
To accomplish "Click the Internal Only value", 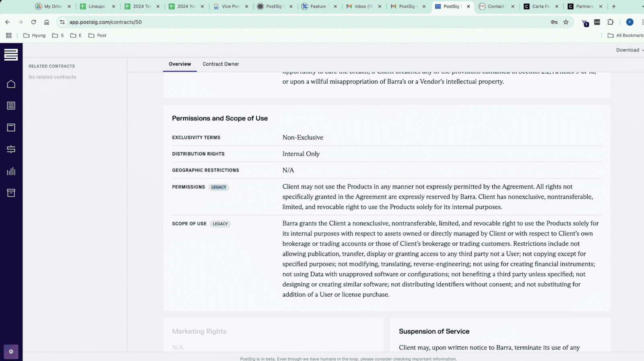I will point(301,154).
